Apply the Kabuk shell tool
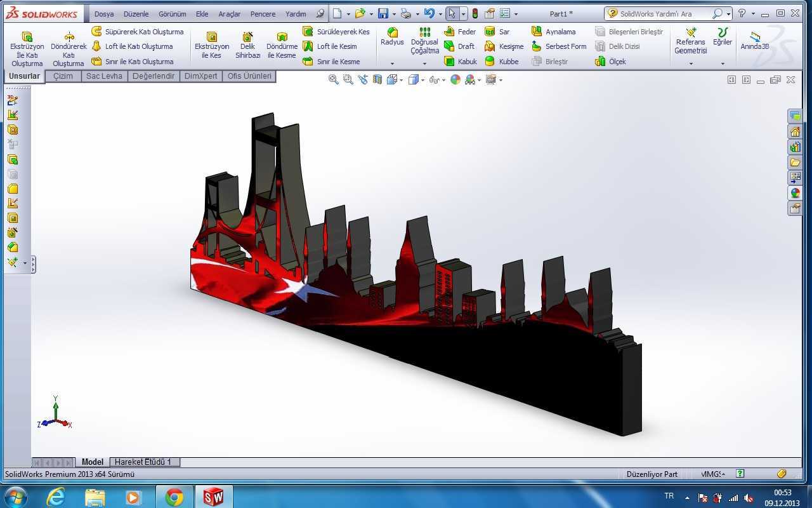This screenshot has width=812, height=508. coord(461,62)
